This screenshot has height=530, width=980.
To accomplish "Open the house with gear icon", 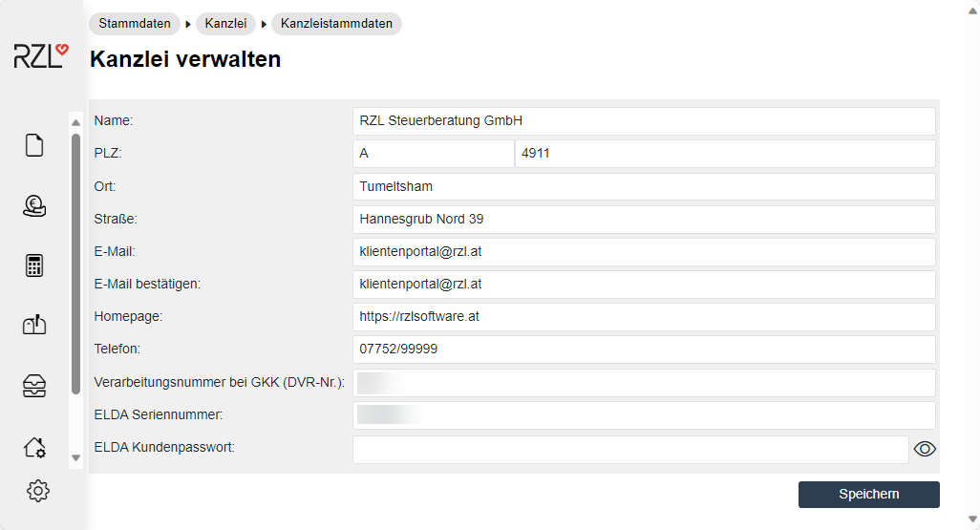I will point(34,446).
